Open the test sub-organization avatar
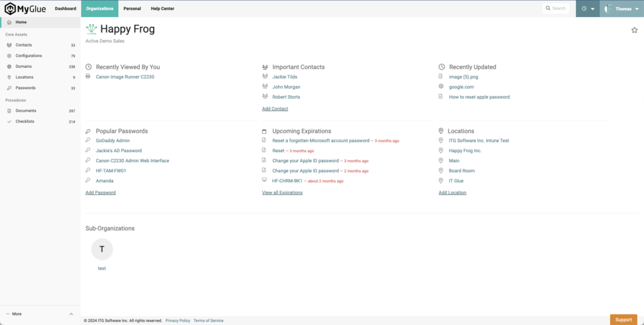Screen dimensions: 644x325 102,250
